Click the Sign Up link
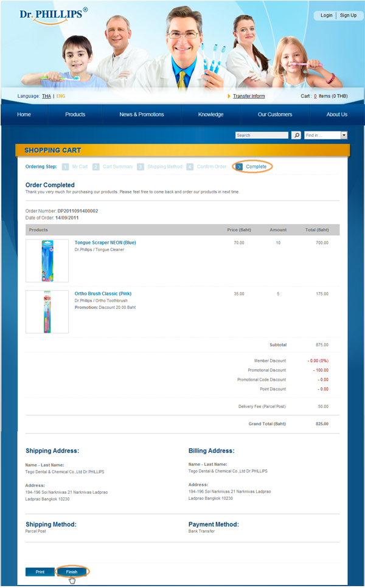 [348, 15]
